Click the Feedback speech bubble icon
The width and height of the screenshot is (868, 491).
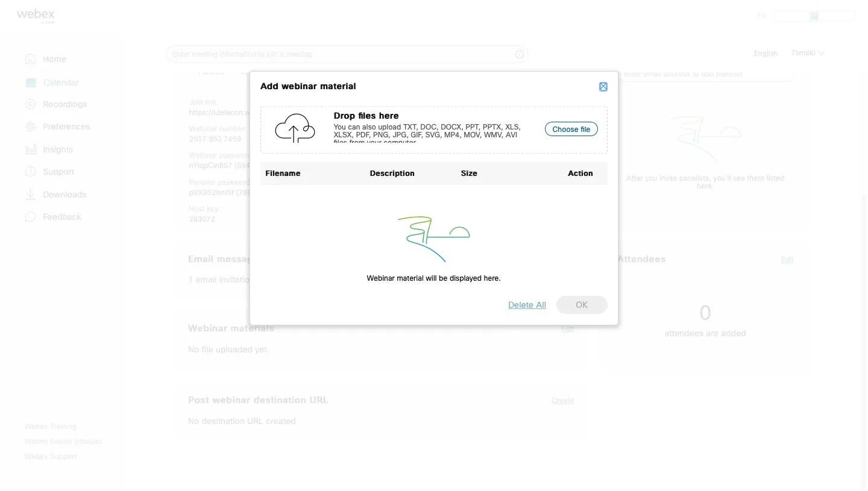(x=30, y=217)
